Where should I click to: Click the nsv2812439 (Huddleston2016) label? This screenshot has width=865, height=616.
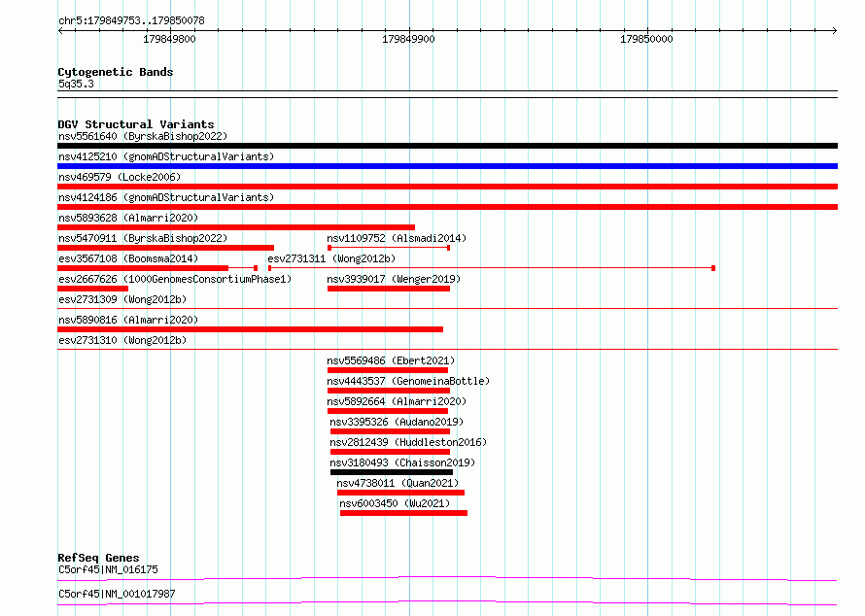tap(408, 442)
